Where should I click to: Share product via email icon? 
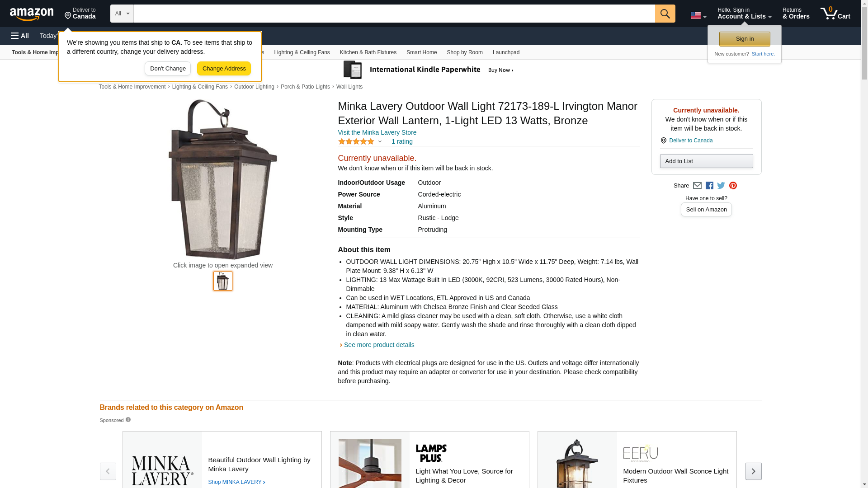coord(697,186)
